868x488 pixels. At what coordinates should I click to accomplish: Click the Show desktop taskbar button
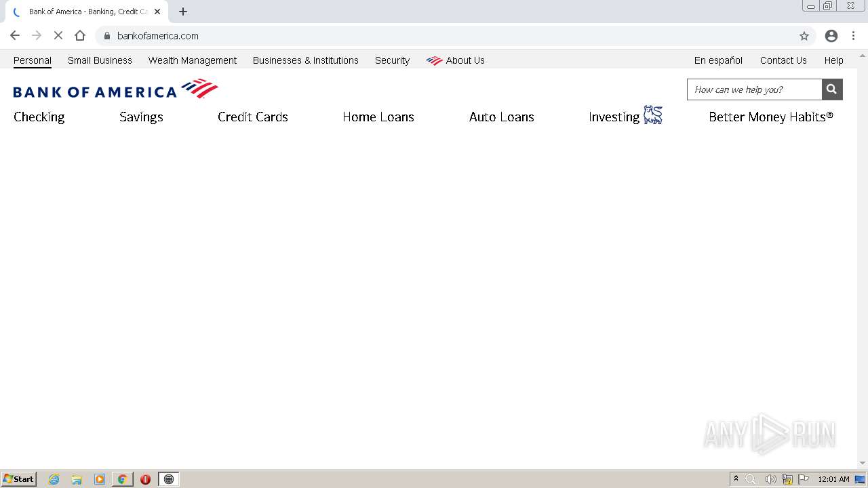click(x=860, y=479)
